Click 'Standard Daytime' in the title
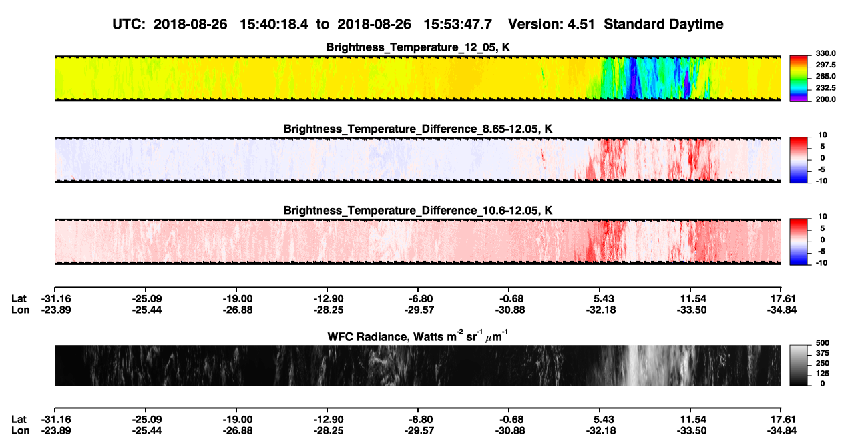The height and width of the screenshot is (445, 868). [x=663, y=25]
